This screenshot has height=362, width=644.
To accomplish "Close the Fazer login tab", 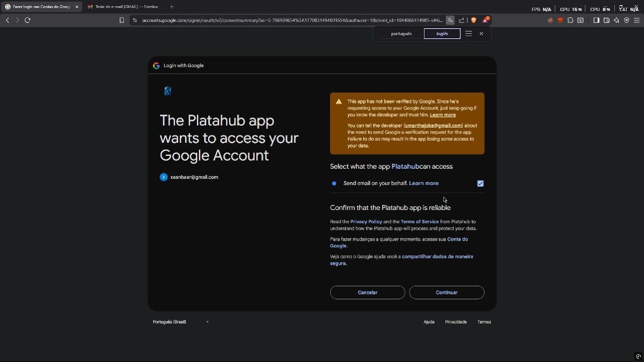I will [x=76, y=7].
